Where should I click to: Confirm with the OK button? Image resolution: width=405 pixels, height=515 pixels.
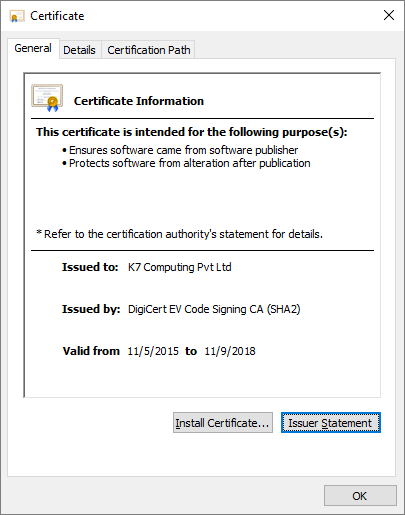point(360,496)
